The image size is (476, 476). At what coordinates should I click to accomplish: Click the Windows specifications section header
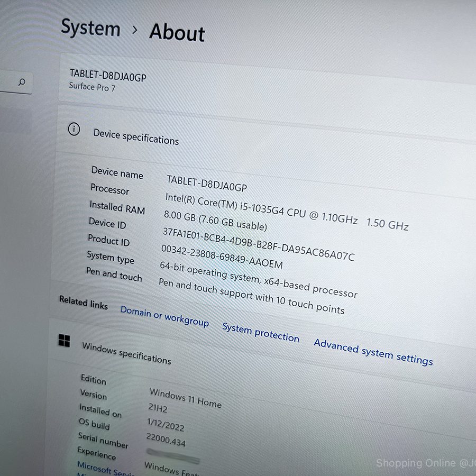coord(126,353)
